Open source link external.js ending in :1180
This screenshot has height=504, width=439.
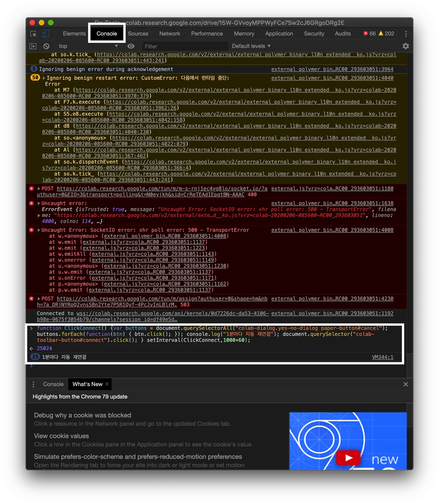(x=332, y=189)
